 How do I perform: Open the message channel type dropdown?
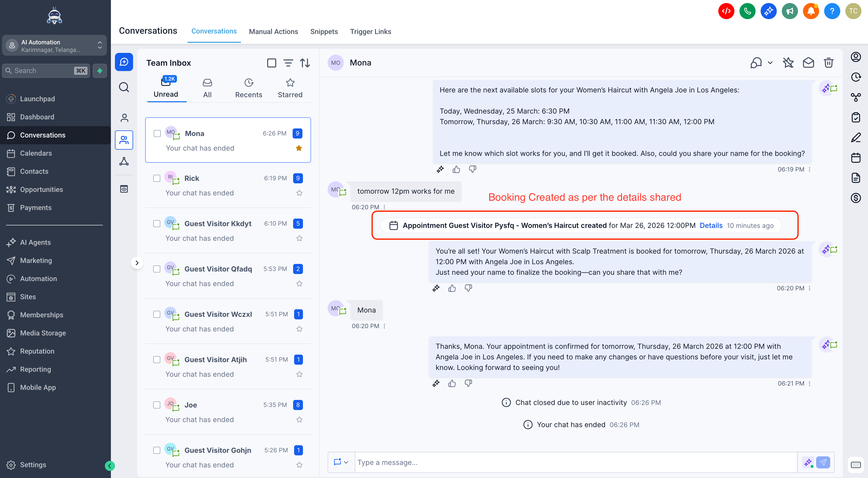click(341, 462)
